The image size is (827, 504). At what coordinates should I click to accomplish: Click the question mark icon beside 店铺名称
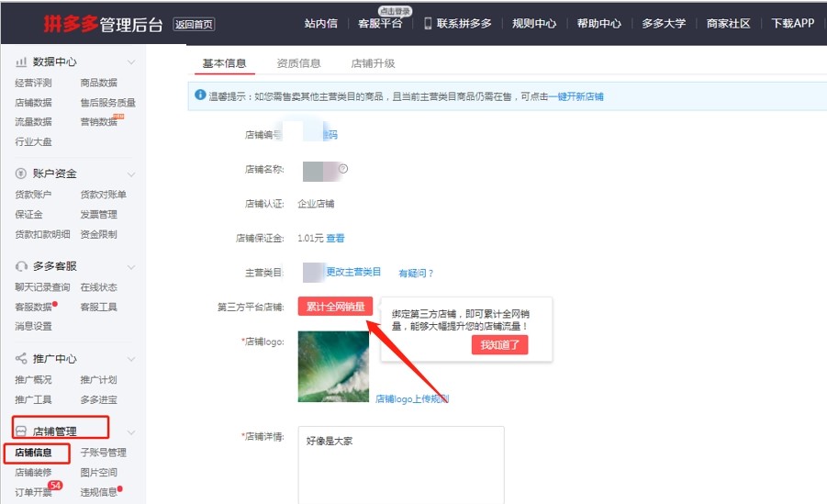tap(343, 169)
